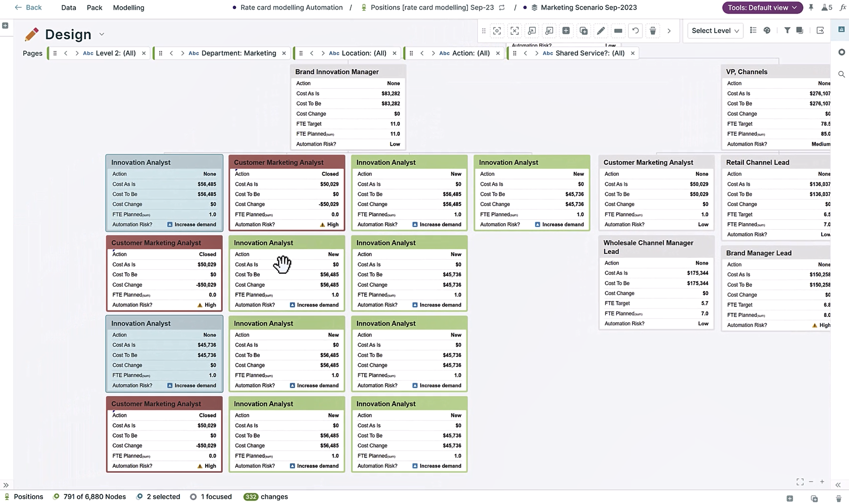Click the copy/duplicate icon in toolbar

[583, 30]
